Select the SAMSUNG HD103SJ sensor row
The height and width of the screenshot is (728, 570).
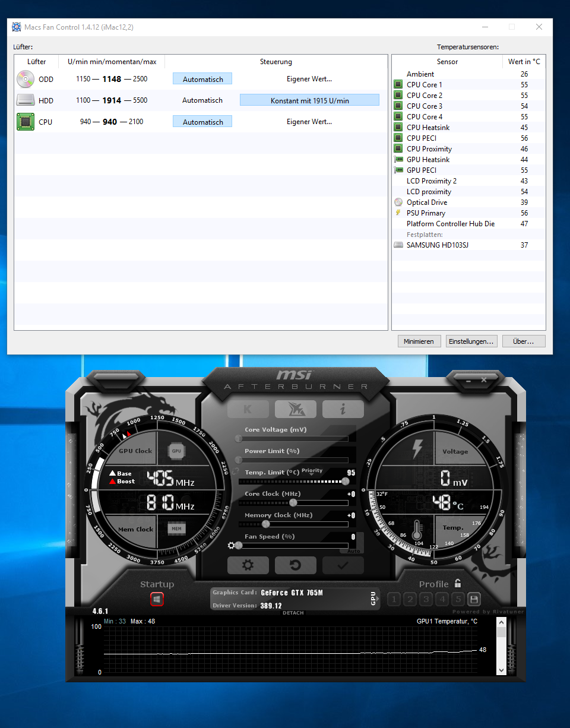point(468,245)
